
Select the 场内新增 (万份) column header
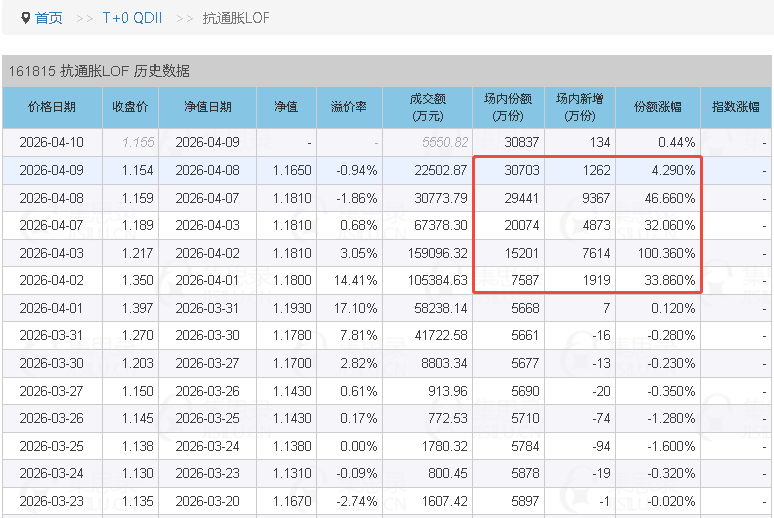[580, 107]
